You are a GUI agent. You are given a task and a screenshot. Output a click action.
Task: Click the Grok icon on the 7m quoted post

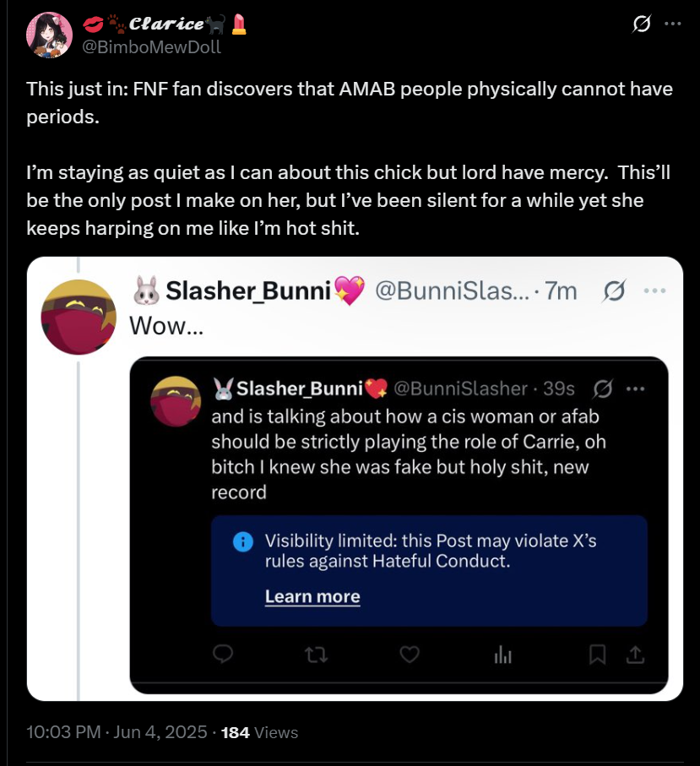[x=613, y=291]
